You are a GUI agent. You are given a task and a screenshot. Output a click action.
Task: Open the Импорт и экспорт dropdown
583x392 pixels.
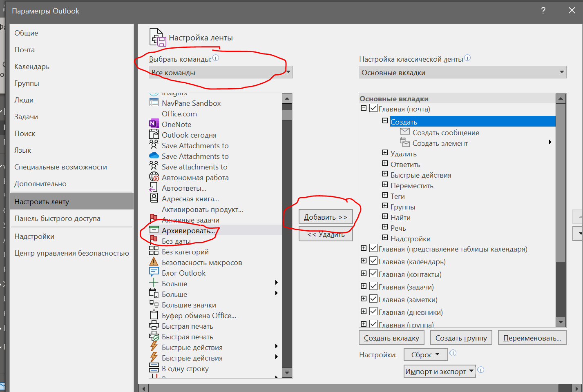click(x=440, y=371)
